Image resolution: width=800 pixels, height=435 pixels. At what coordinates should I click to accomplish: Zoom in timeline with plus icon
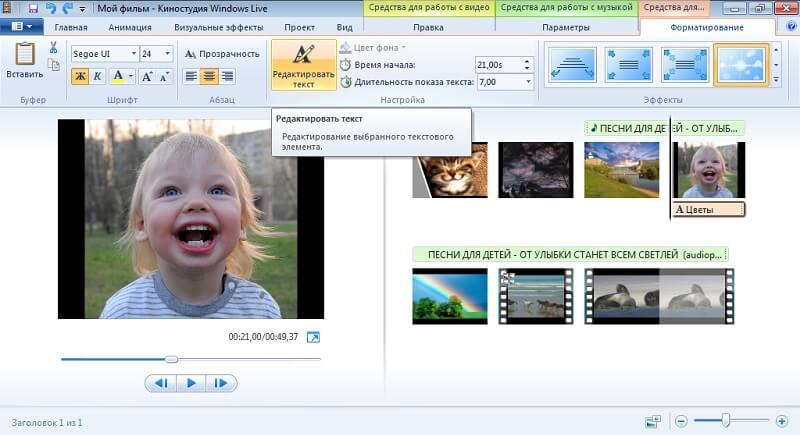(779, 421)
